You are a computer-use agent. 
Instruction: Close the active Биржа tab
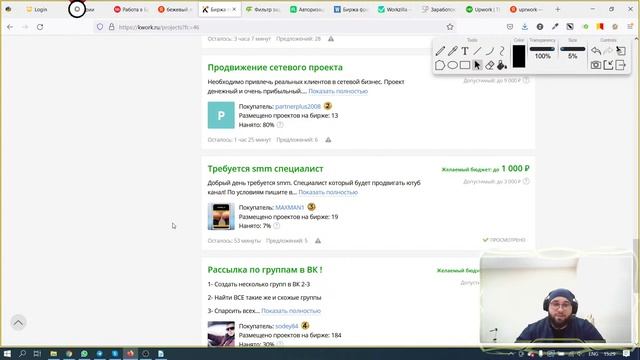pos(234,9)
